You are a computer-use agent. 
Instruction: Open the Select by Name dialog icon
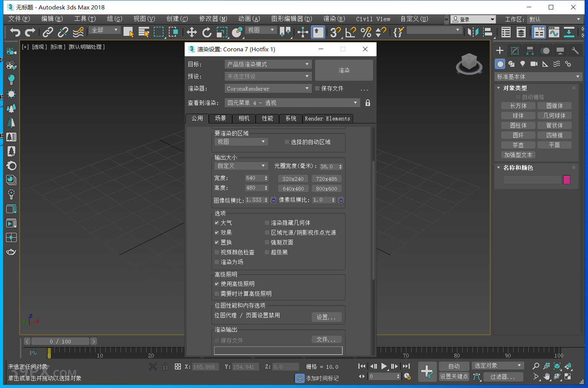click(x=144, y=32)
